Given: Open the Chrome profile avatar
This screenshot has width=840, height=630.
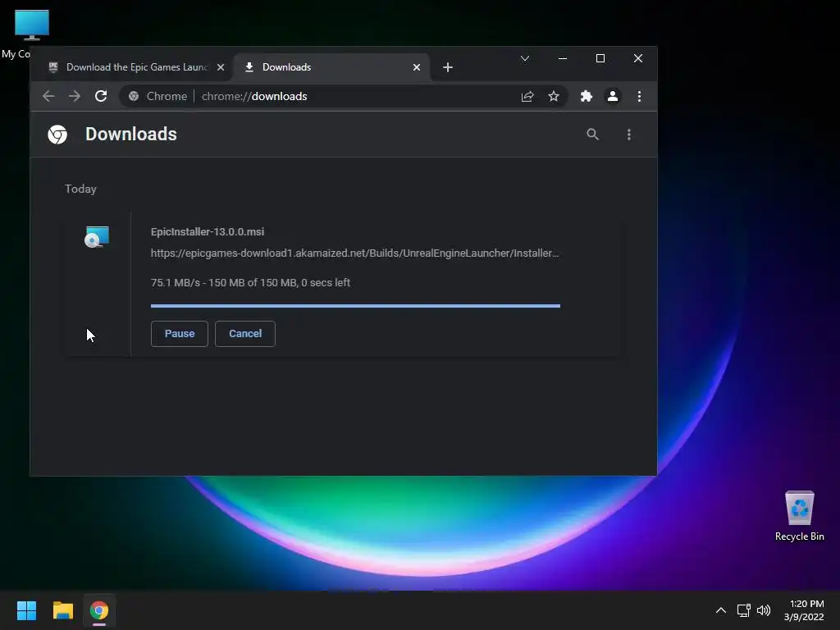Looking at the screenshot, I should pos(613,97).
